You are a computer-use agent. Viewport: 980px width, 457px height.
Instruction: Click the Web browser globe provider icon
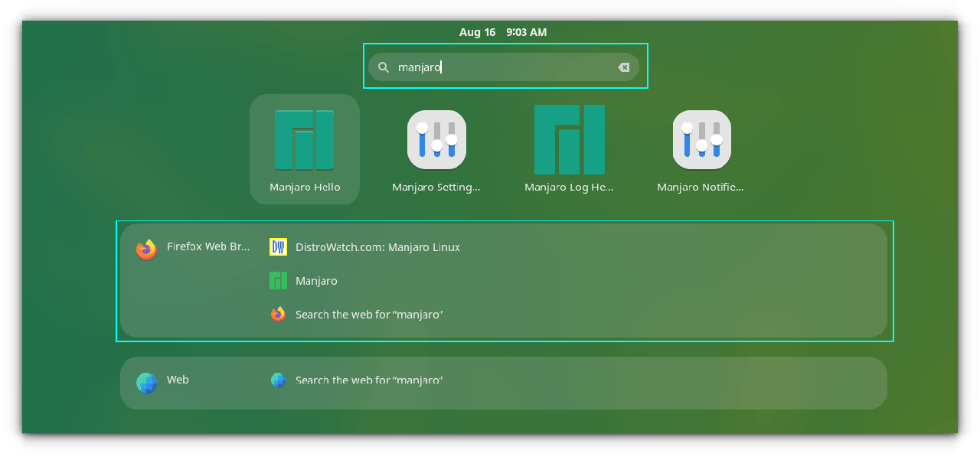pos(146,382)
